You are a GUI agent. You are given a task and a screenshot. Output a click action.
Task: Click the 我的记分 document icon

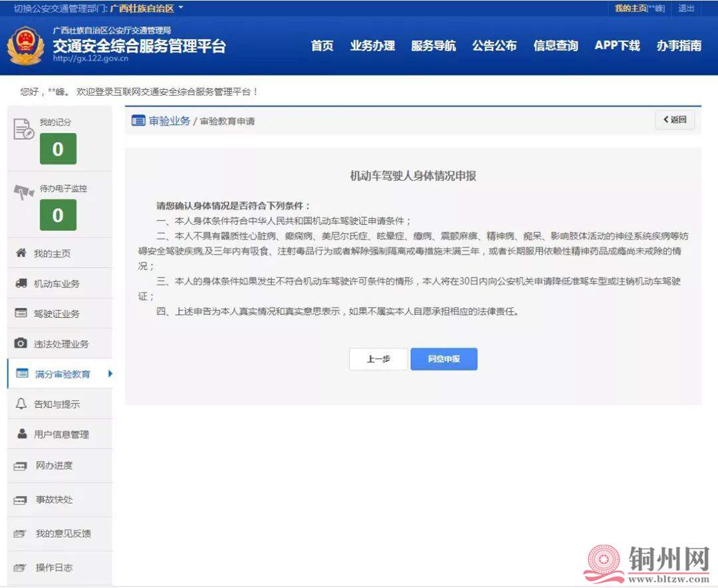click(23, 128)
